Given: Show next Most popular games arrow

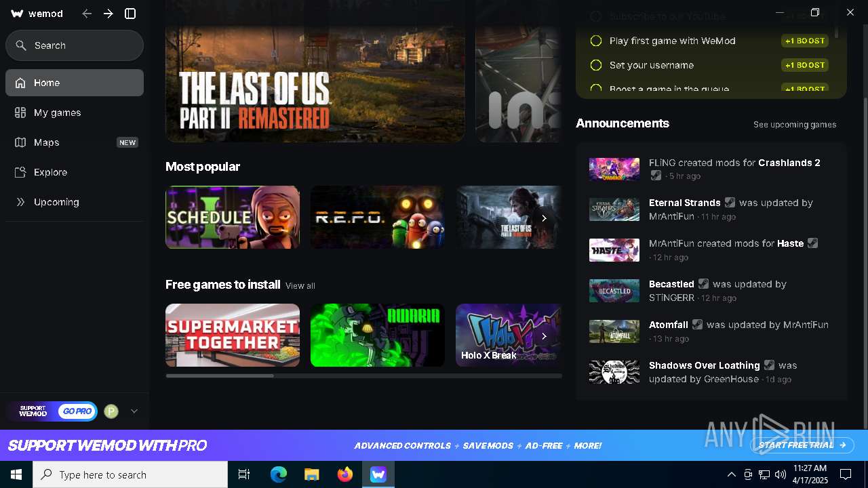Looking at the screenshot, I should 544,218.
